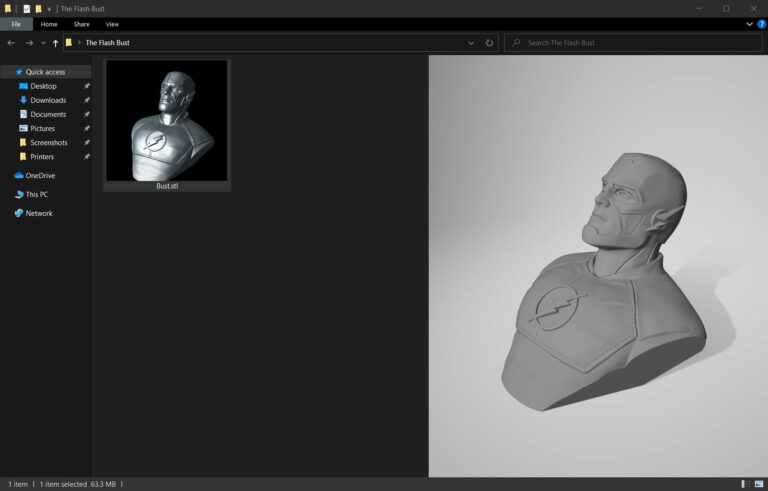
Task: Open the File ribbon tab
Action: click(x=16, y=24)
